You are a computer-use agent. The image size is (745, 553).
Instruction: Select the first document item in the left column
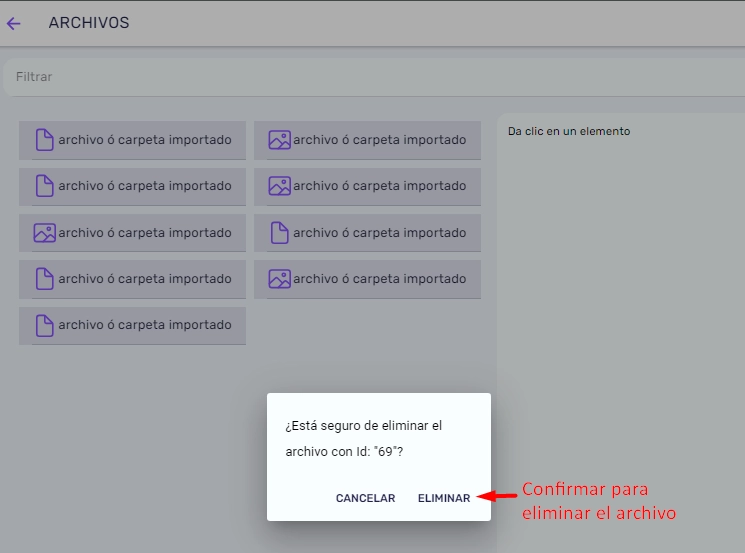click(x=132, y=140)
